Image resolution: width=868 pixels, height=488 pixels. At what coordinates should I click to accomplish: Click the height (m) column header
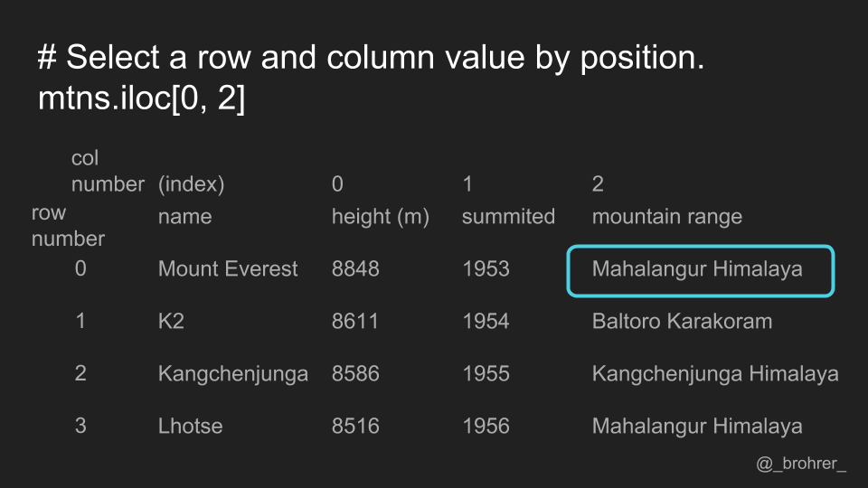click(x=381, y=217)
